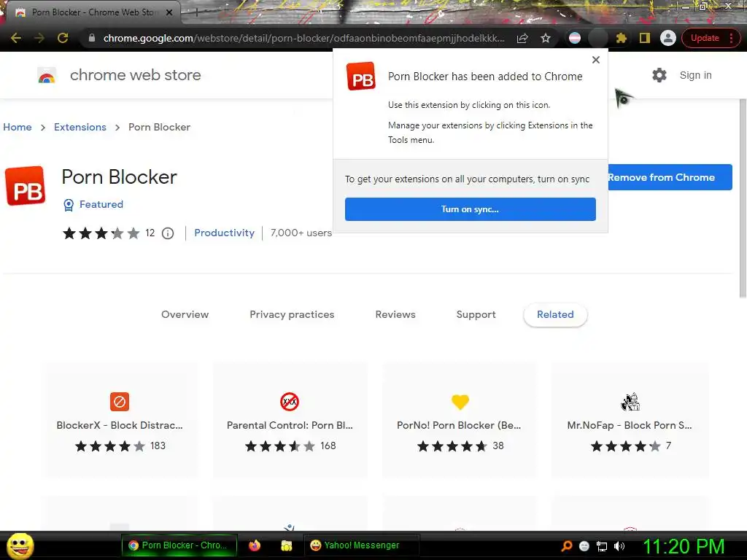Click the red Update button
Screen dimensions: 747x560
705,38
